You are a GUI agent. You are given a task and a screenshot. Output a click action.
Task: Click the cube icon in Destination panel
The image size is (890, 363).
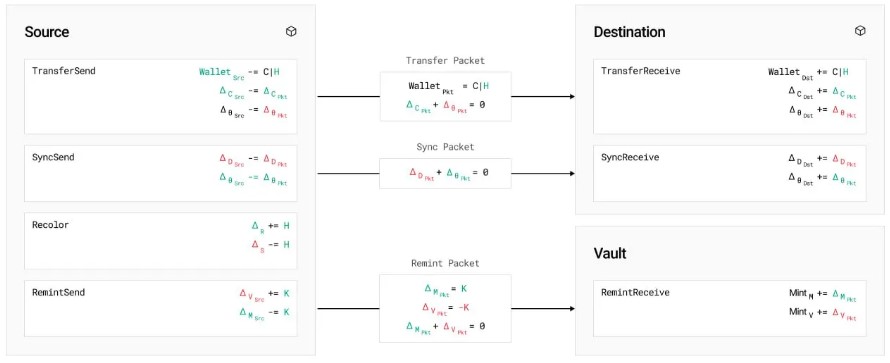click(x=860, y=31)
